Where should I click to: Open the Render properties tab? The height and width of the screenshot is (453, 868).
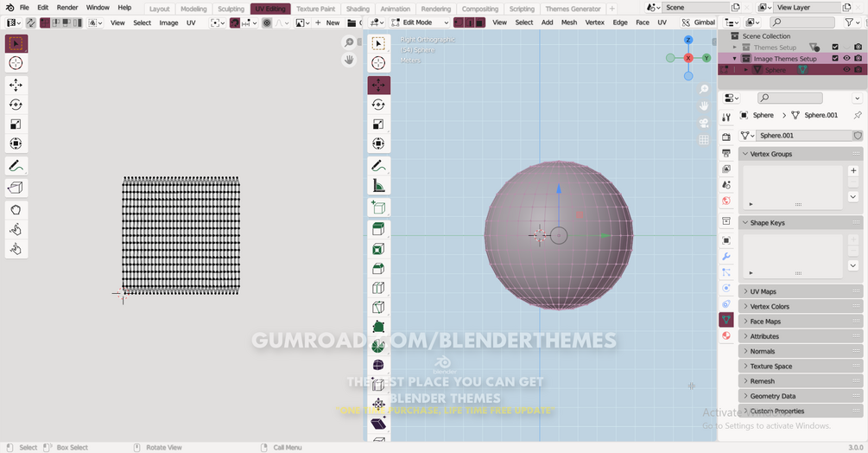coord(726,137)
